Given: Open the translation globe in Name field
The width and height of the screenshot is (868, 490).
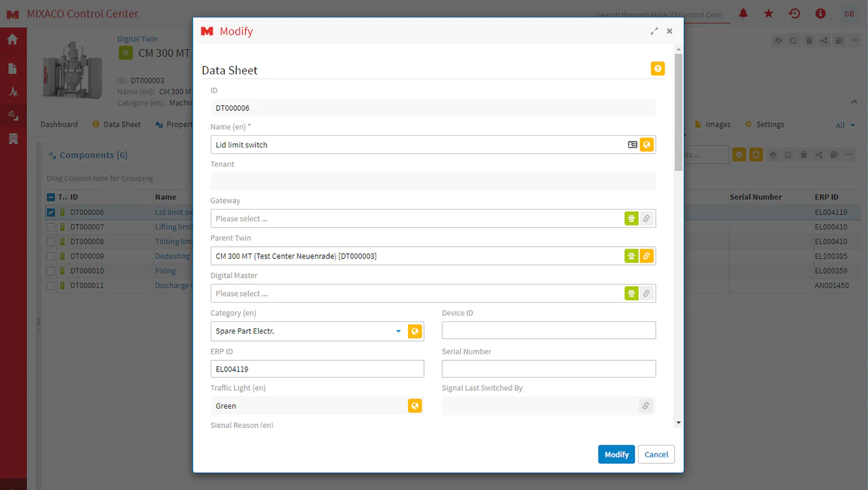Looking at the screenshot, I should tap(647, 145).
